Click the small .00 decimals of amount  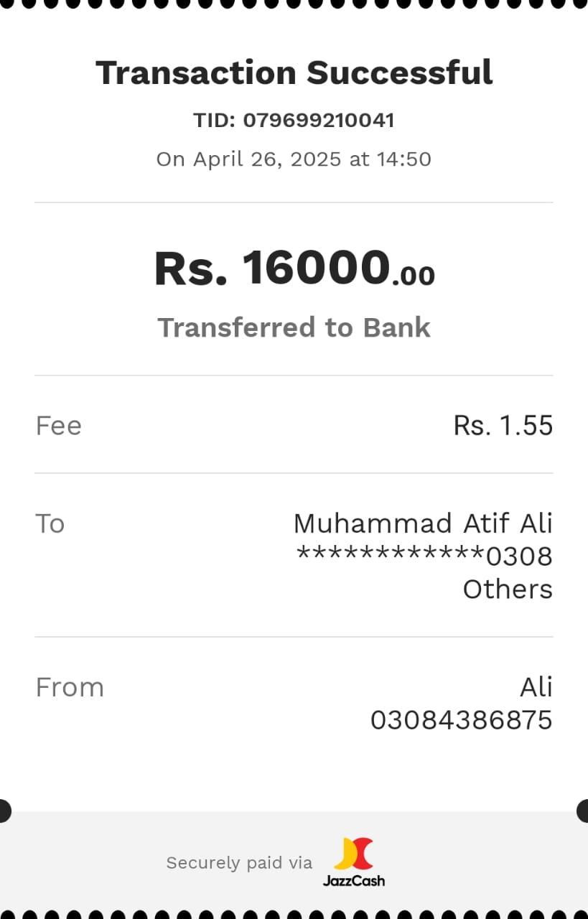pyautogui.click(x=414, y=276)
